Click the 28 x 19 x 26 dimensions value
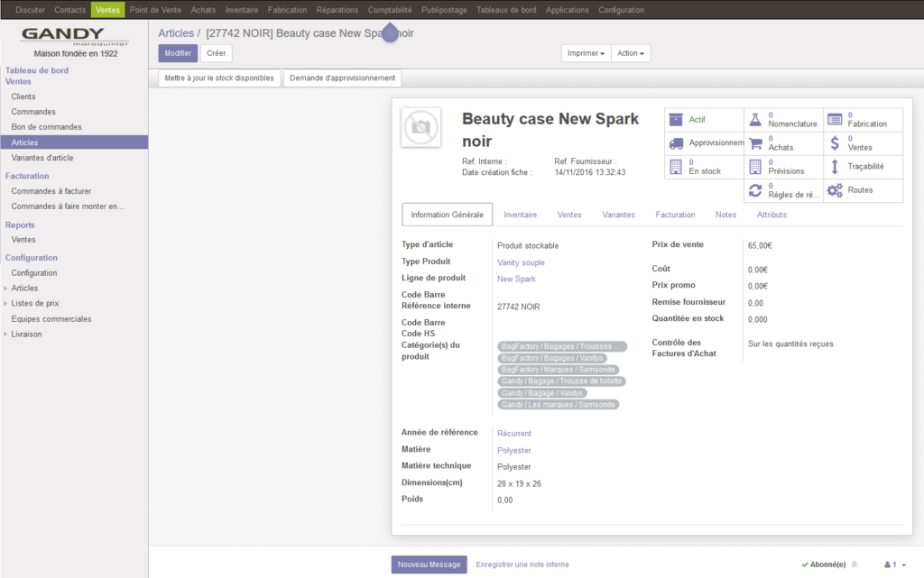This screenshot has width=924, height=578. (x=519, y=484)
